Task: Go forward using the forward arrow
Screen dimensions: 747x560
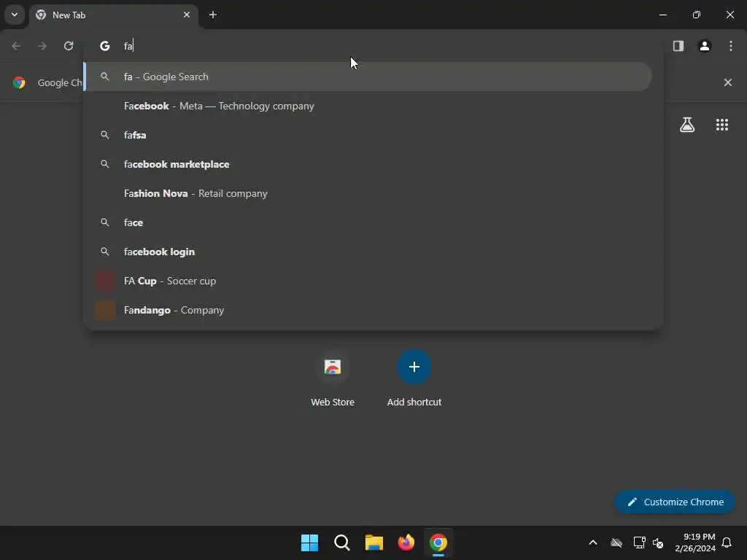Action: [42, 46]
